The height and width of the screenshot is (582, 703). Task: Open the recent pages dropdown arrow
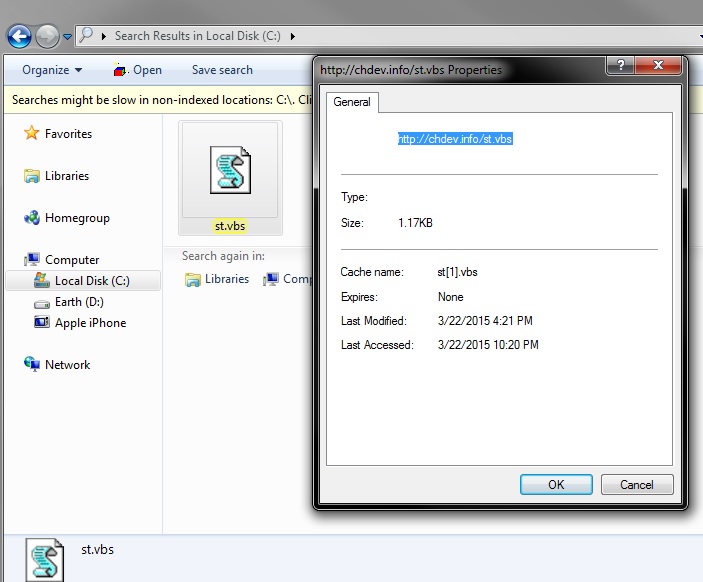pos(67,37)
